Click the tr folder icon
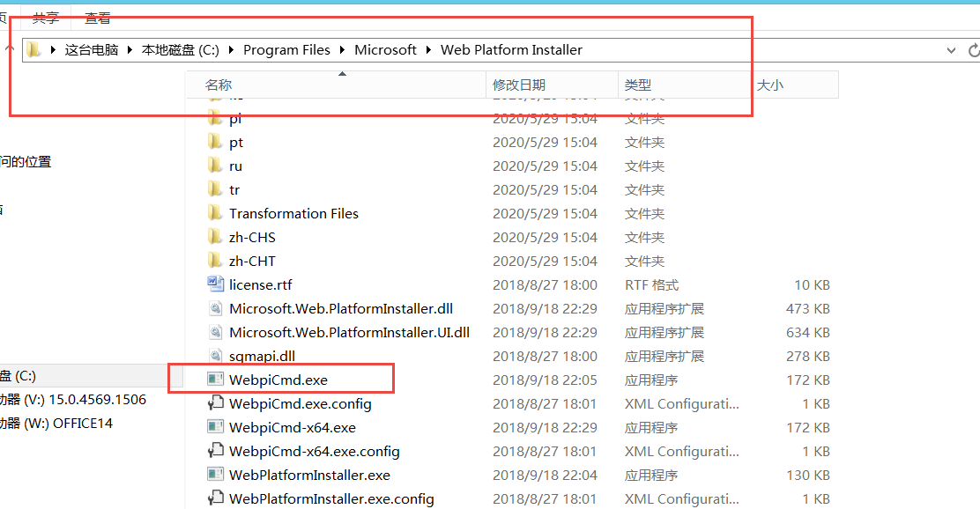This screenshot has height=509, width=980. pyautogui.click(x=215, y=189)
